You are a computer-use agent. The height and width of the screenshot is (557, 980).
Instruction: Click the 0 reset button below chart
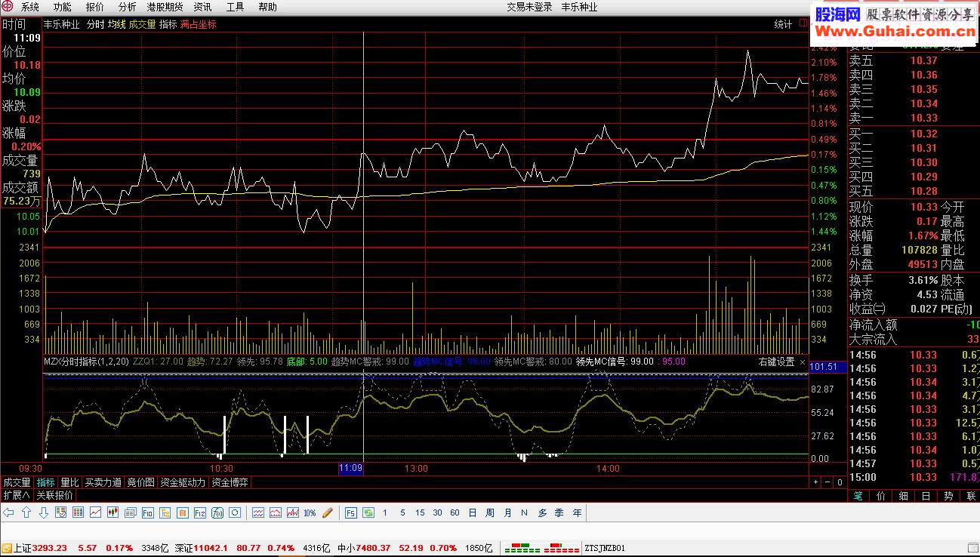tap(839, 482)
